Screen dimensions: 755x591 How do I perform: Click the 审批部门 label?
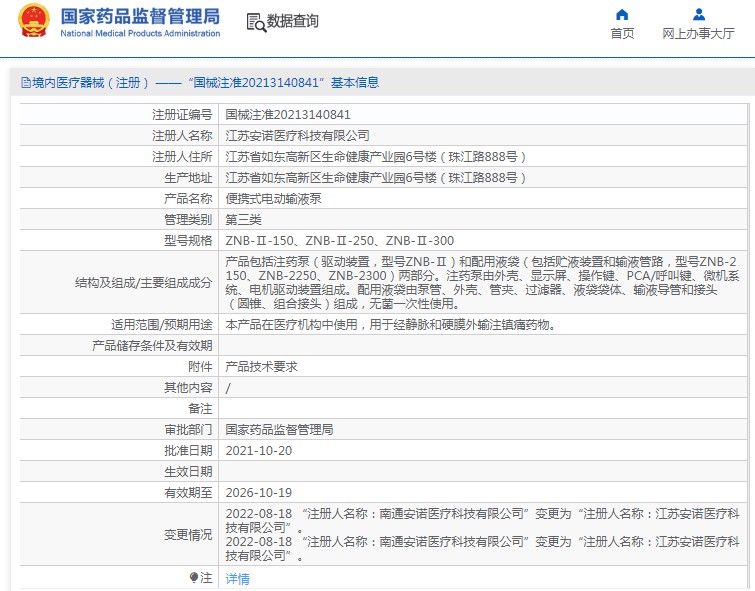188,430
